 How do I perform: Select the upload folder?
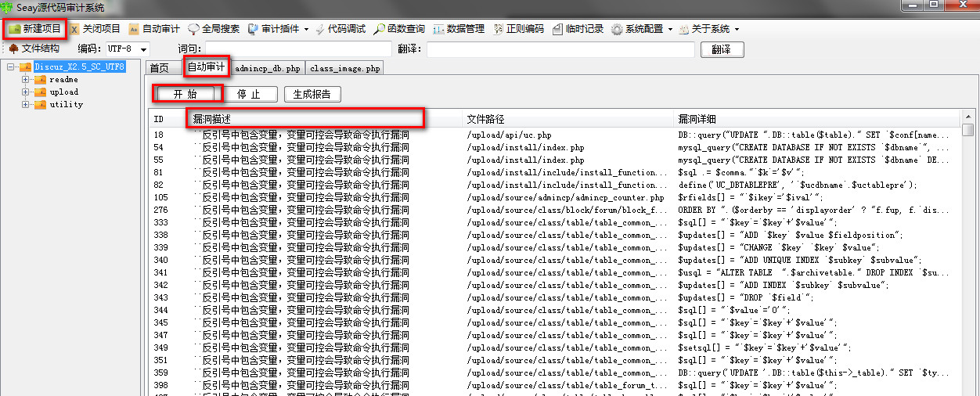pyautogui.click(x=63, y=92)
